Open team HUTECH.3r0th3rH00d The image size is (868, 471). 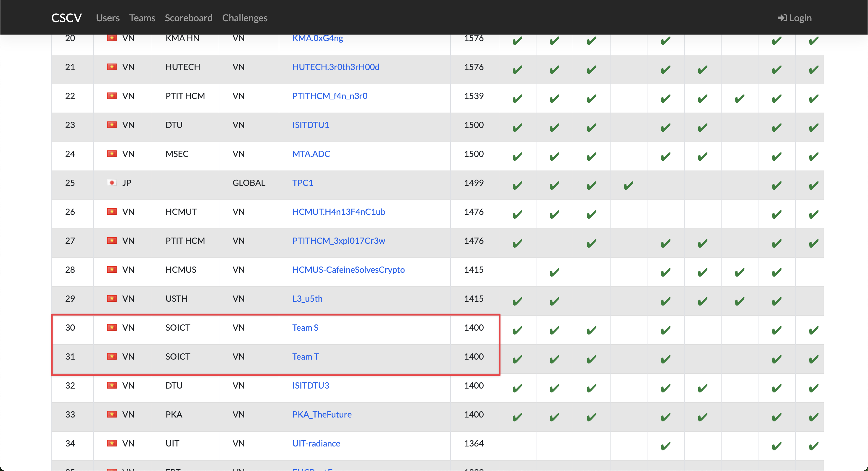pos(336,67)
